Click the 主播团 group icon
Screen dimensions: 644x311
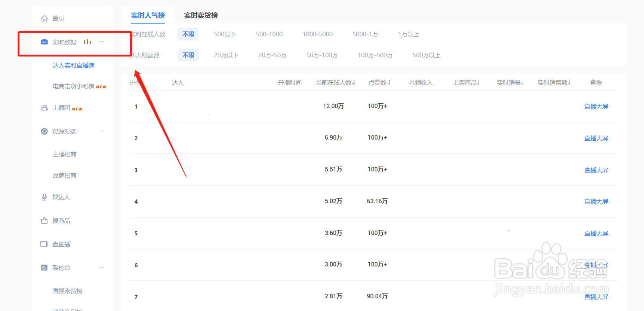tap(44, 108)
